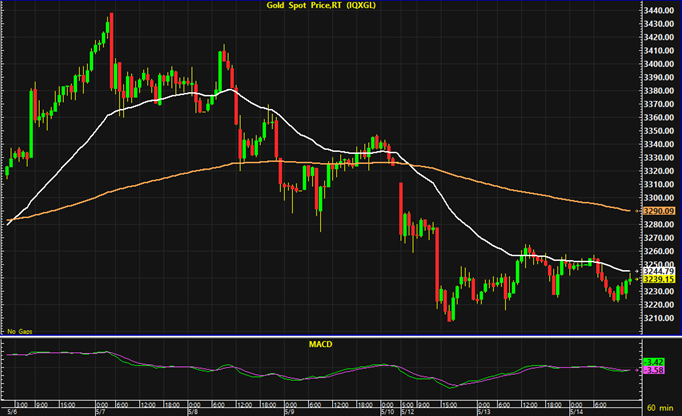Select the white 3244.79 moving average price tag
Viewport: 682px width, 416px height.
click(659, 272)
